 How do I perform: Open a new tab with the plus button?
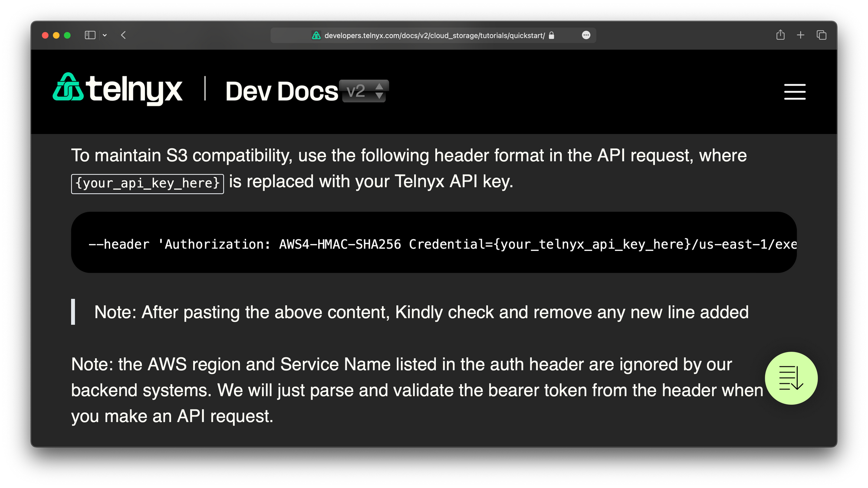click(801, 35)
